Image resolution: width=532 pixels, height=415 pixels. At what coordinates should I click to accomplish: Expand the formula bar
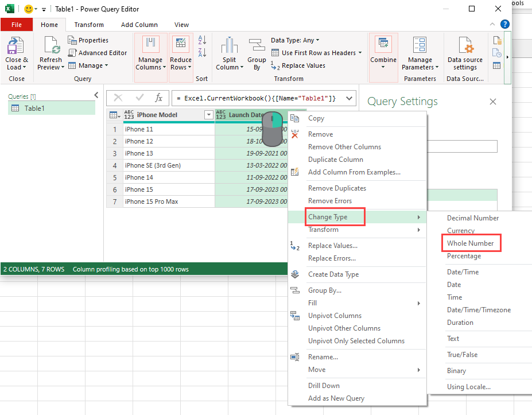point(349,98)
